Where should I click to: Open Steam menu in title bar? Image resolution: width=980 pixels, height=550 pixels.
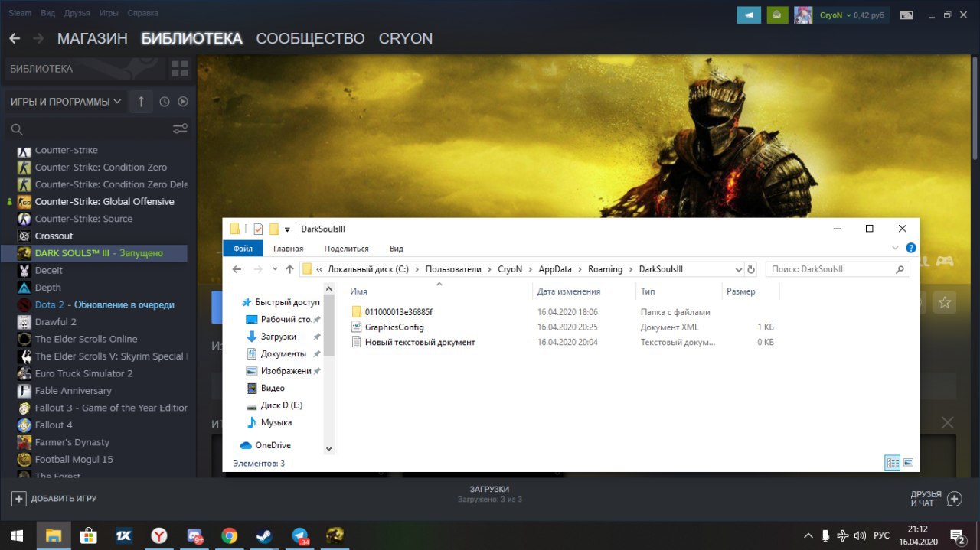pos(20,13)
